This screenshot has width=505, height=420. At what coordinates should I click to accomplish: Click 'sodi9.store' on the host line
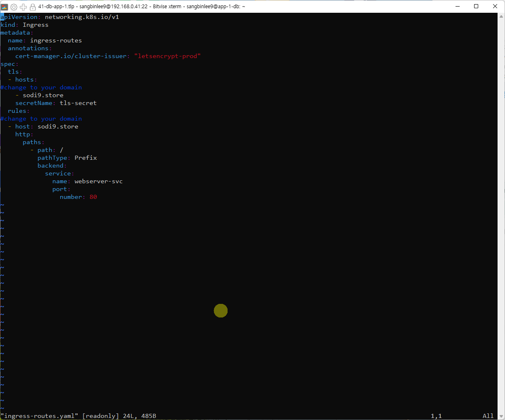click(x=58, y=126)
